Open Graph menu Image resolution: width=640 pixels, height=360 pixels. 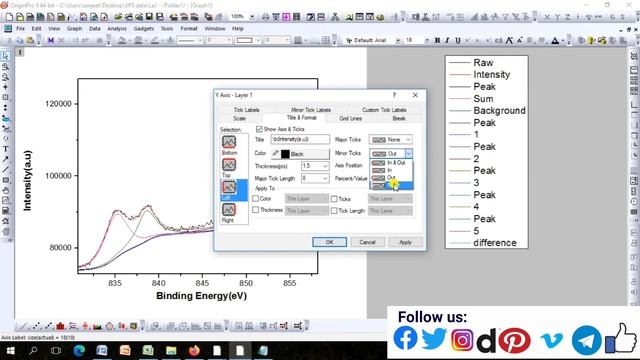74,29
